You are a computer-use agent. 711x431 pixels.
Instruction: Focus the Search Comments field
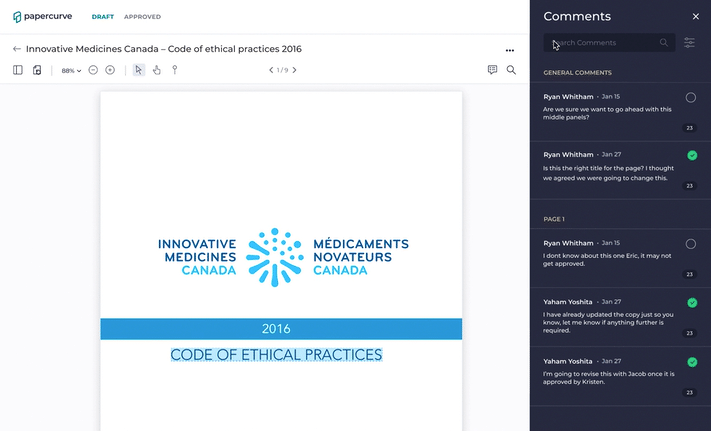pyautogui.click(x=609, y=43)
